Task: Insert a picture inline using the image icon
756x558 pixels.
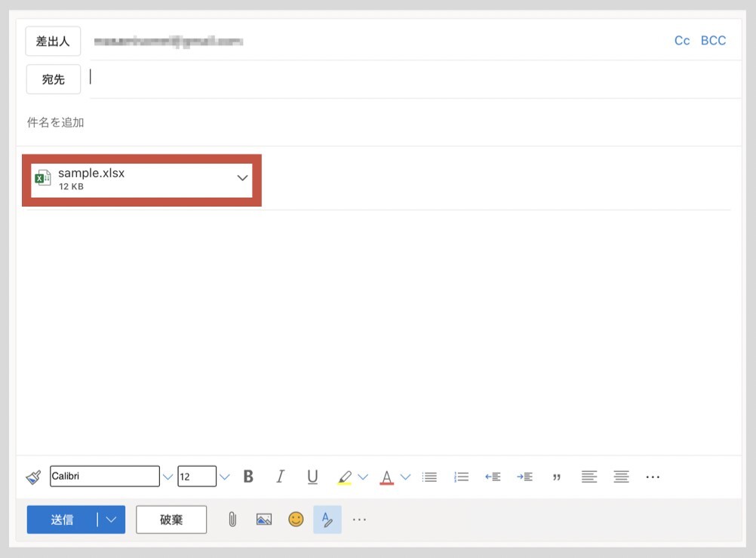Action: (x=263, y=519)
